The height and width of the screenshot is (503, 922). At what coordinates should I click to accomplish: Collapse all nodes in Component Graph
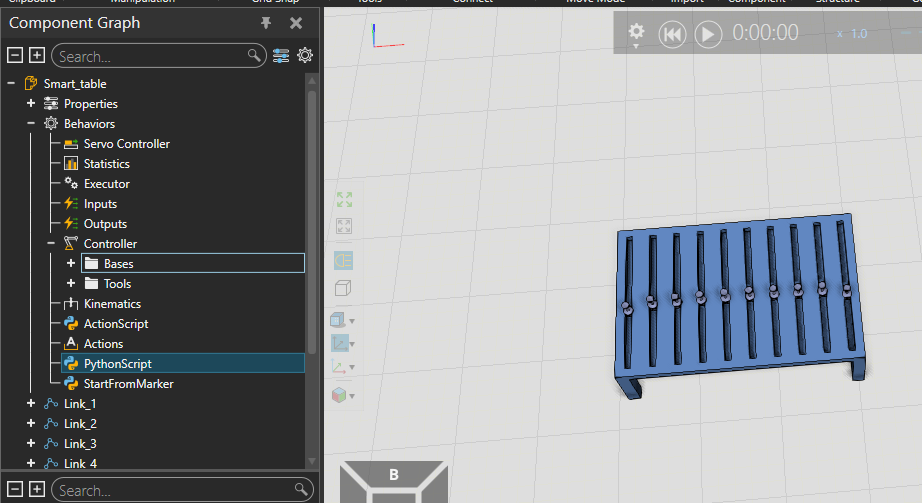coord(15,55)
